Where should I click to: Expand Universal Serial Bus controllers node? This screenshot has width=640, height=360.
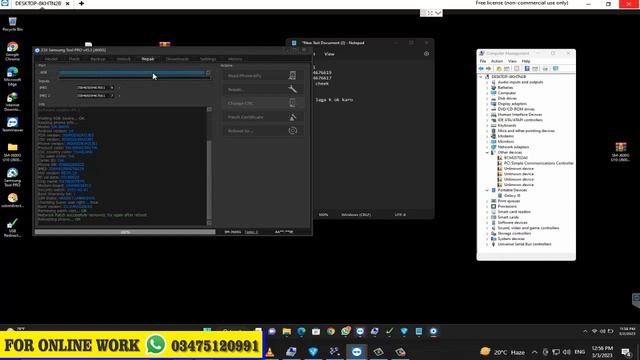[487, 244]
